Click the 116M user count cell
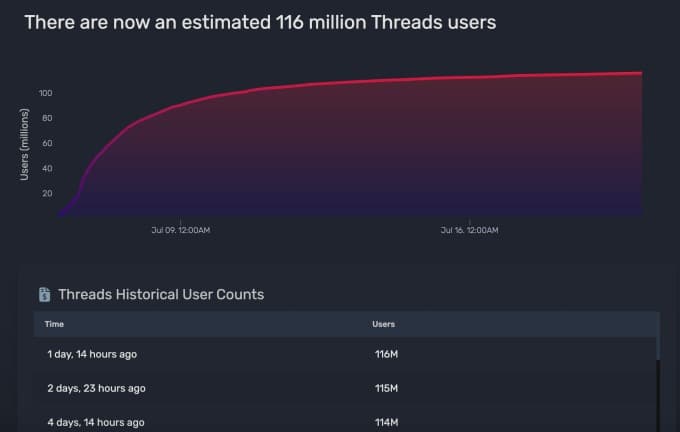The image size is (680, 432). (386, 354)
